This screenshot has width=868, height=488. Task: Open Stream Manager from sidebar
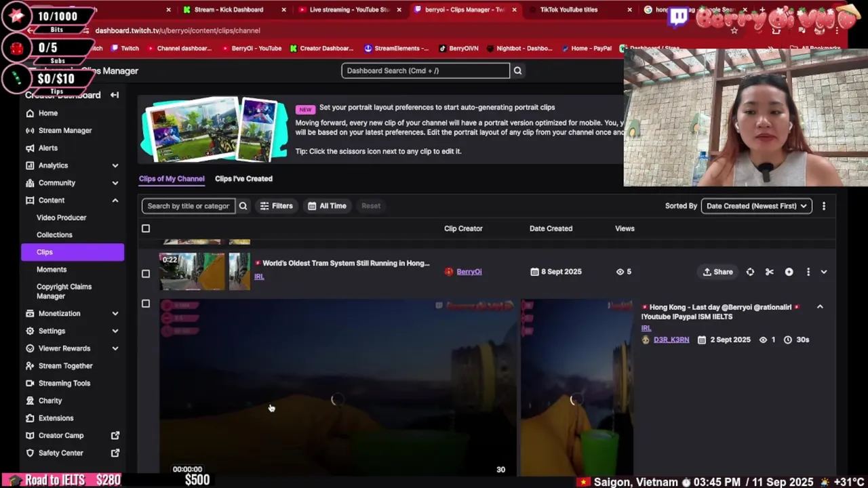coord(65,130)
